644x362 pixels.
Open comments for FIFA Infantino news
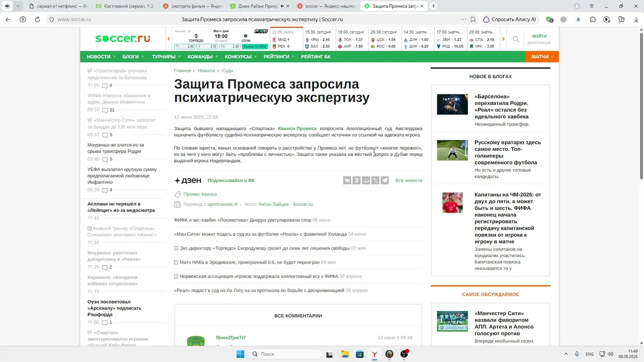[x=108, y=110]
